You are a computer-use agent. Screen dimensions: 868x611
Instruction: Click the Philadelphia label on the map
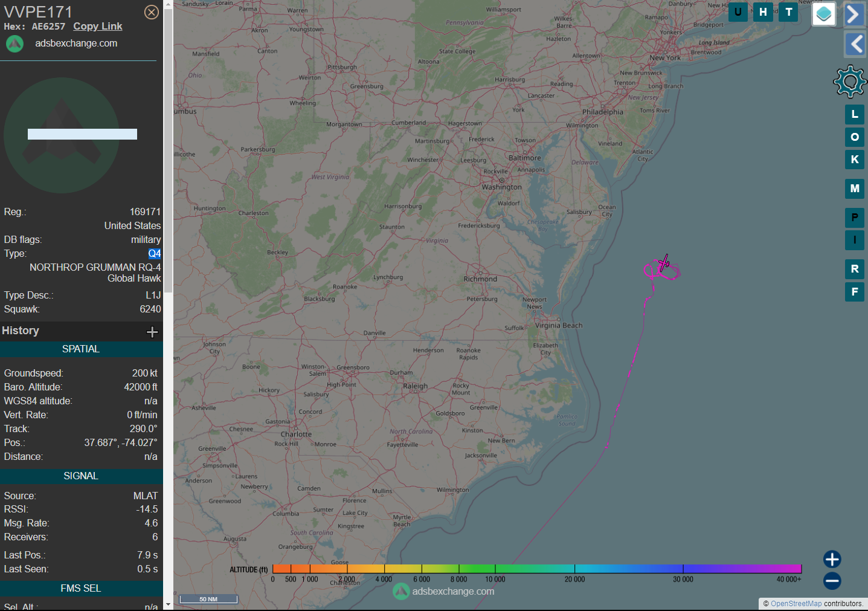coord(603,112)
